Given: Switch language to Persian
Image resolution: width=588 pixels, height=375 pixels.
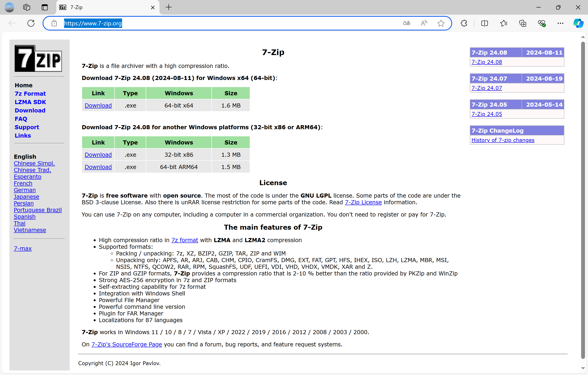Looking at the screenshot, I should click(x=24, y=203).
